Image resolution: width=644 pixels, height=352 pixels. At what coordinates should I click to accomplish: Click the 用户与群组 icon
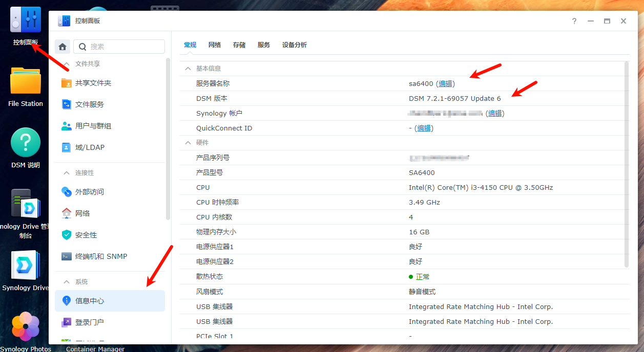tap(67, 126)
